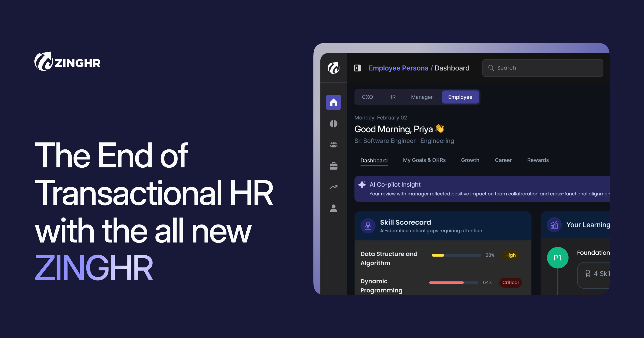The height and width of the screenshot is (338, 644).
Task: Click the Critical priority badge
Action: click(x=510, y=282)
